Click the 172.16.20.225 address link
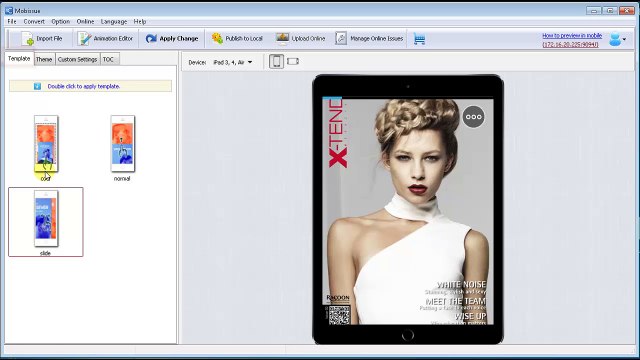The image size is (640, 360). tap(570, 44)
